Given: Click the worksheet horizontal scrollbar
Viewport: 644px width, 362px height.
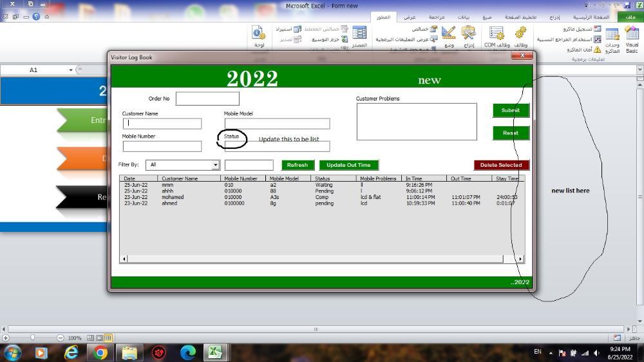Looking at the screenshot, I should (316, 329).
